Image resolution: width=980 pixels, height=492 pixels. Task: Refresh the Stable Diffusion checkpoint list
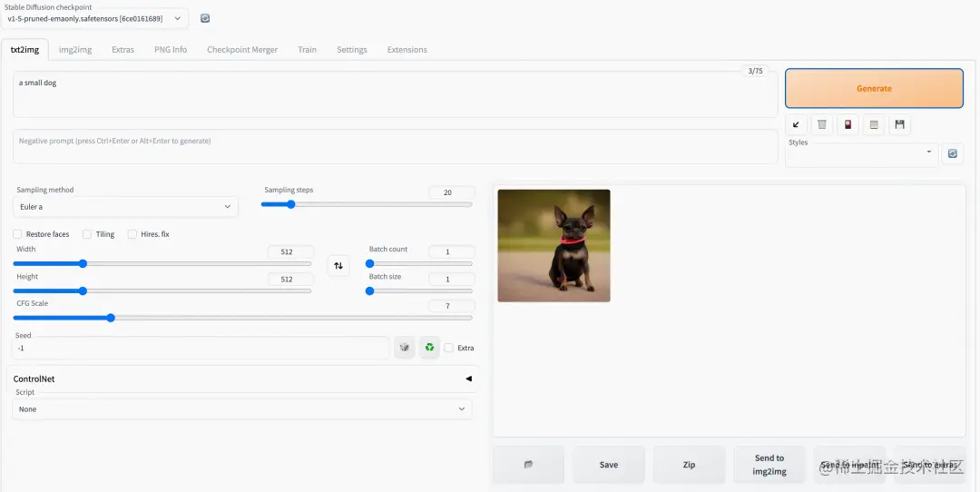tap(205, 19)
